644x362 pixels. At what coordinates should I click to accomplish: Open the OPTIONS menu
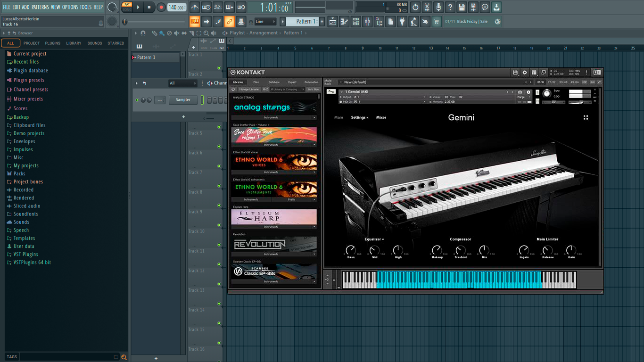tap(70, 7)
